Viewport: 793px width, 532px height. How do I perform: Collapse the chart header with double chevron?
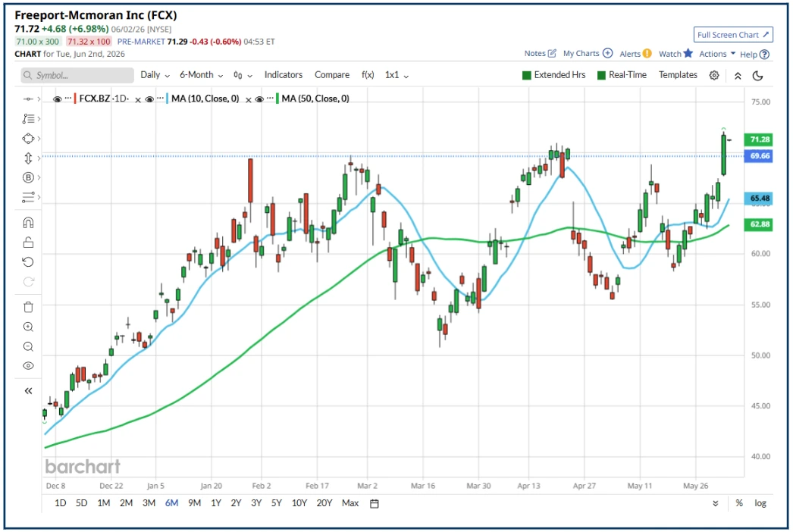click(x=738, y=76)
